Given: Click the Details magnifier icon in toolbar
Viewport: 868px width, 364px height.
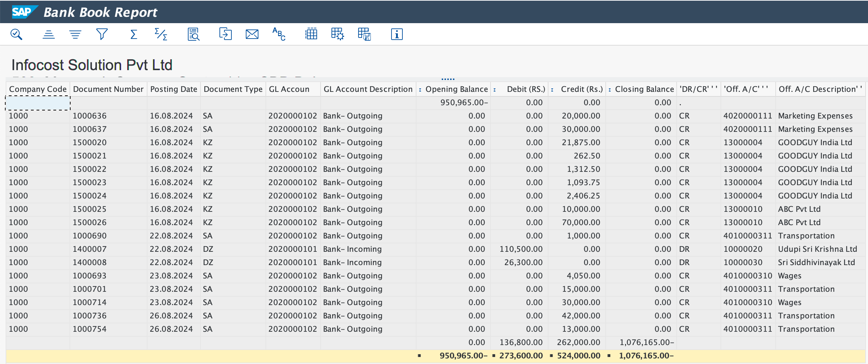Looking at the screenshot, I should tap(17, 34).
